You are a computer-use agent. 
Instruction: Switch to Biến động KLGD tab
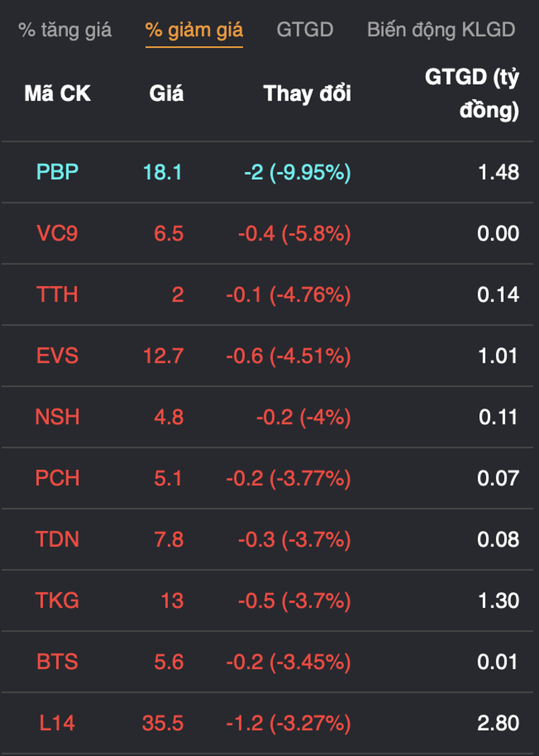441,30
